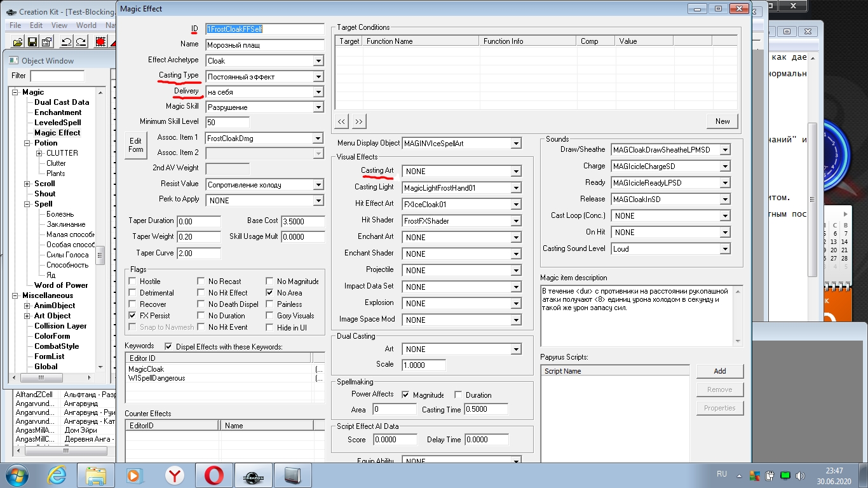This screenshot has height=488, width=868.
Task: Toggle the No Area checkbox
Action: coord(269,293)
